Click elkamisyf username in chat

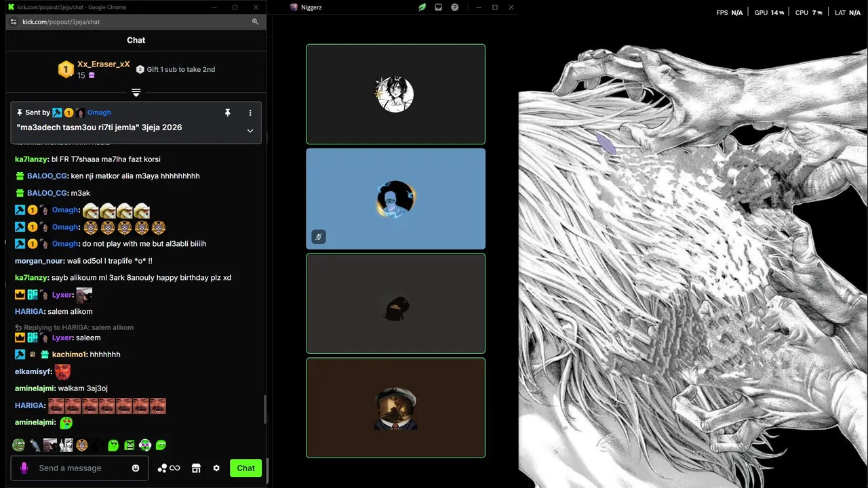click(33, 371)
